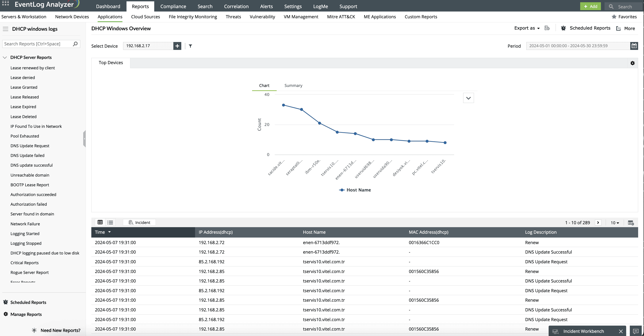Screen dimensions: 644x336
Task: Open the Compliance main tab
Action: (x=173, y=6)
